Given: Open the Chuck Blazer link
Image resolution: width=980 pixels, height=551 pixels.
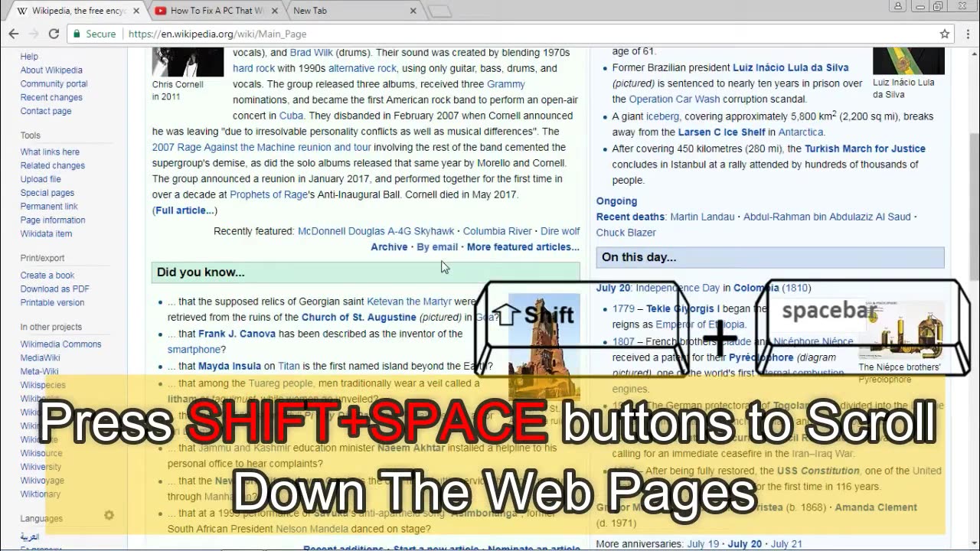Looking at the screenshot, I should pyautogui.click(x=626, y=233).
